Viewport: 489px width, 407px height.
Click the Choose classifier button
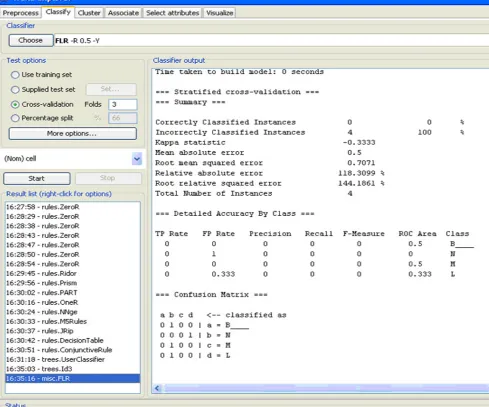tap(31, 40)
